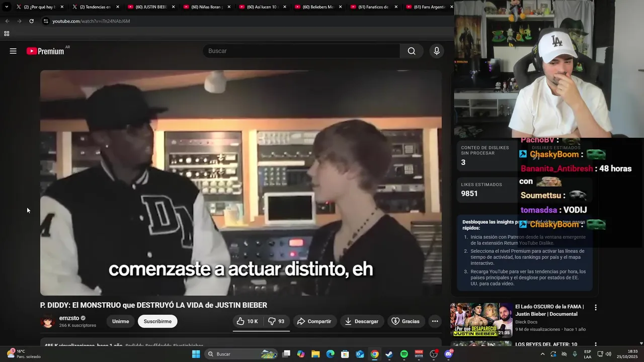The height and width of the screenshot is (362, 644).
Task: Click the search magnifier button
Action: point(412,51)
